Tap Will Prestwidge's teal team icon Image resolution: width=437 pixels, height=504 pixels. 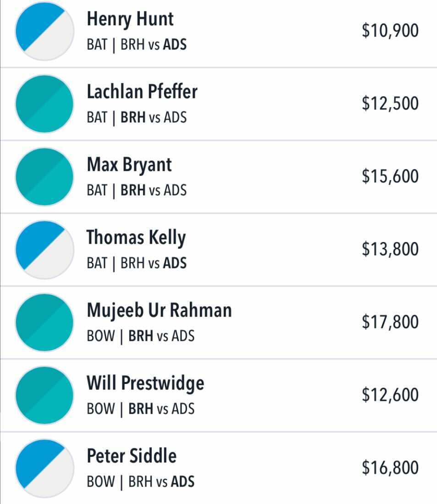[45, 395]
